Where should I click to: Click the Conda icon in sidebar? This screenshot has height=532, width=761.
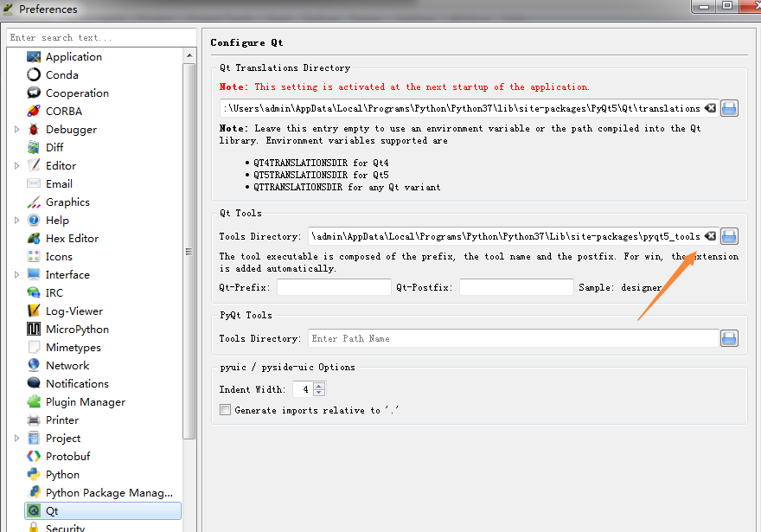34,75
